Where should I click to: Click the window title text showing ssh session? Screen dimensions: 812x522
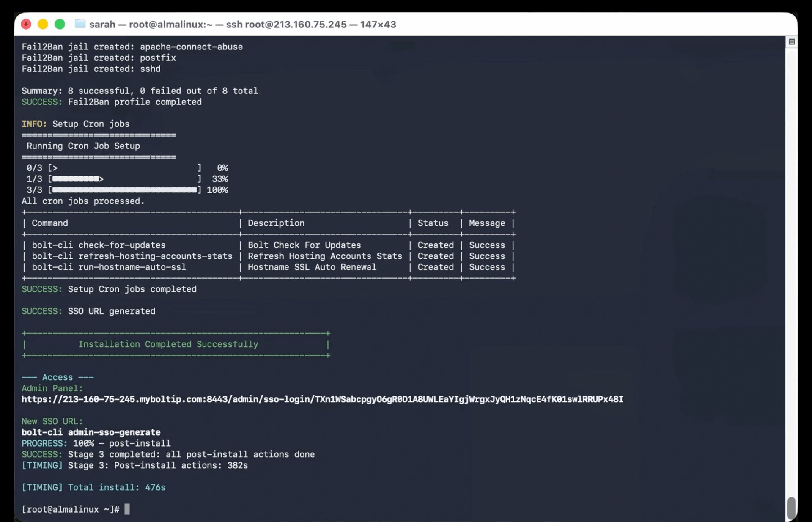click(x=243, y=25)
